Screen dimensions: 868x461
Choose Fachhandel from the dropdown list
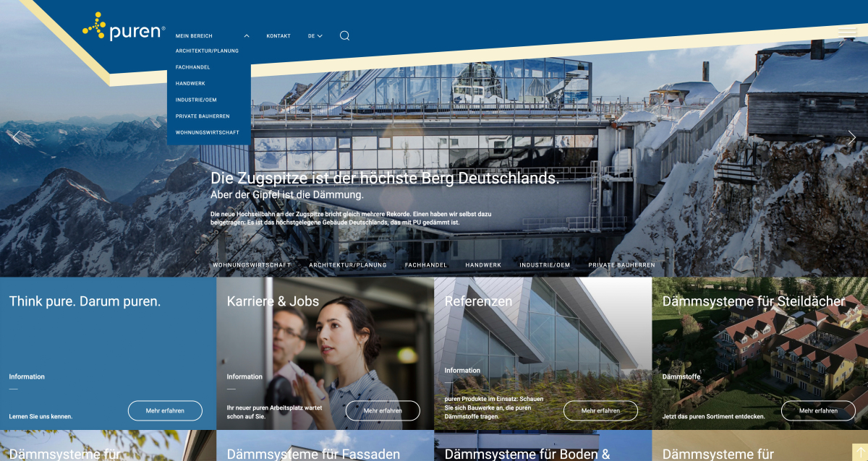(192, 67)
